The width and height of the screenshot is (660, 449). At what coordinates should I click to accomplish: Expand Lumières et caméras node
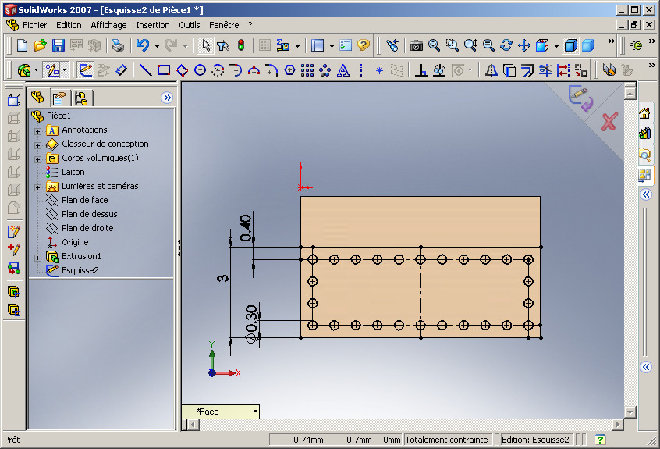click(37, 187)
